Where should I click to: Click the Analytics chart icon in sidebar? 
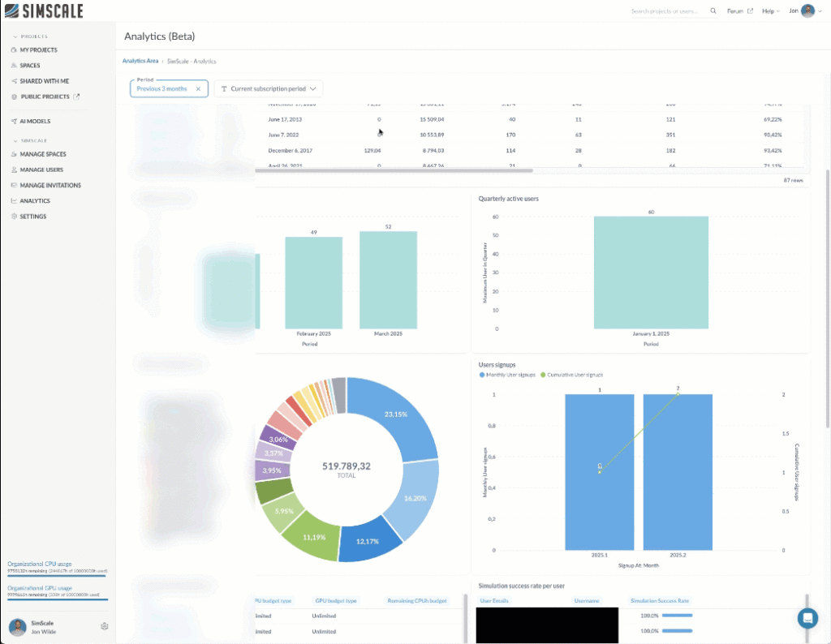pyautogui.click(x=13, y=201)
